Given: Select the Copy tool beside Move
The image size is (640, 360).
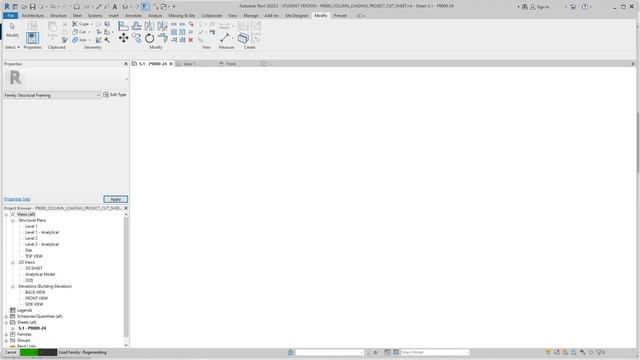Looking at the screenshot, I should 136,38.
